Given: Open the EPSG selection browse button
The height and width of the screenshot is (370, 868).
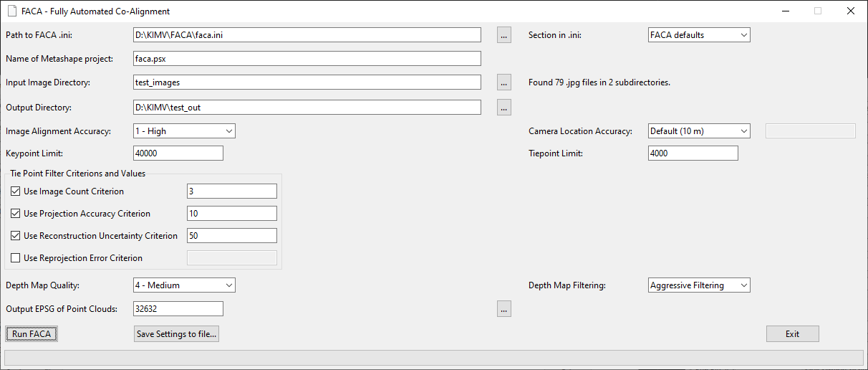Looking at the screenshot, I should coord(504,309).
